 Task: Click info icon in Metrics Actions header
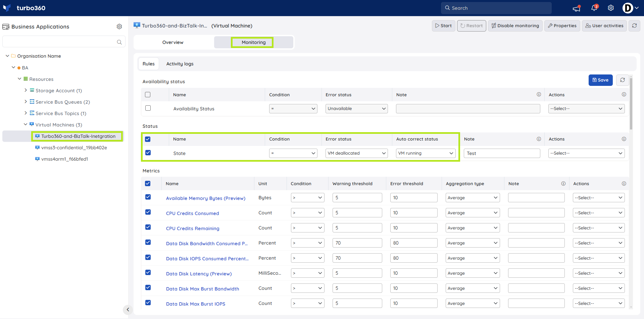click(x=624, y=183)
